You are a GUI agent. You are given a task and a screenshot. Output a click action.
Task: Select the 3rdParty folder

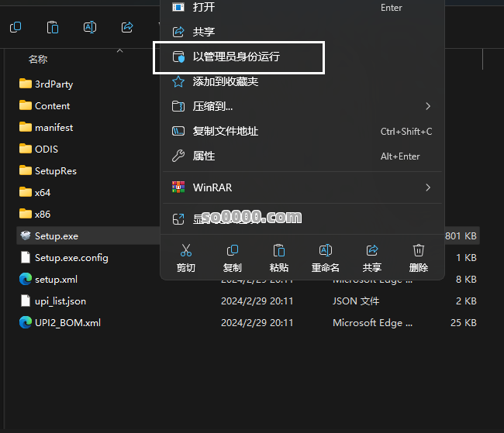point(54,84)
